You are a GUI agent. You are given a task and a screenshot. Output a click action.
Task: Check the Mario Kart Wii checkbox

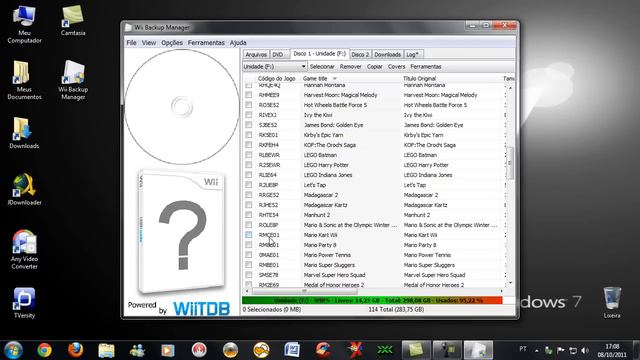[249, 235]
